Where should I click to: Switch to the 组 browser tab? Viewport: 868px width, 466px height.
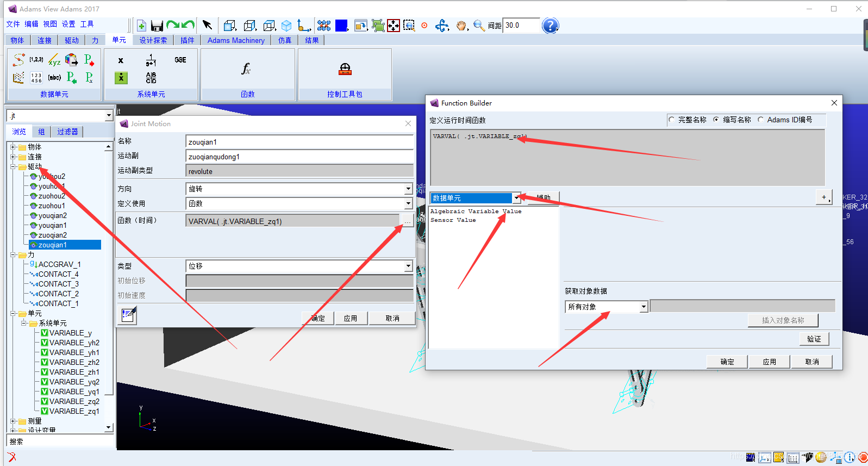41,132
